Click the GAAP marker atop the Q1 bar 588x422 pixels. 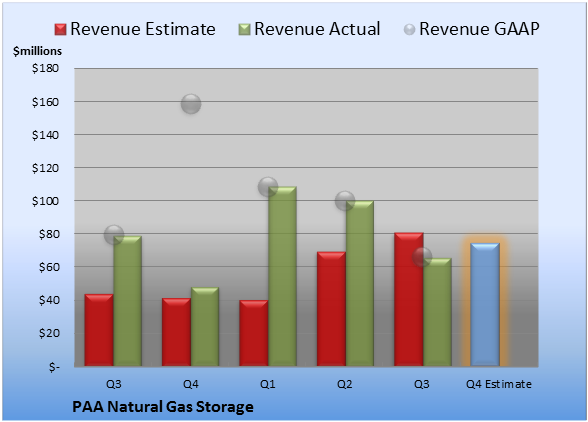coord(268,187)
